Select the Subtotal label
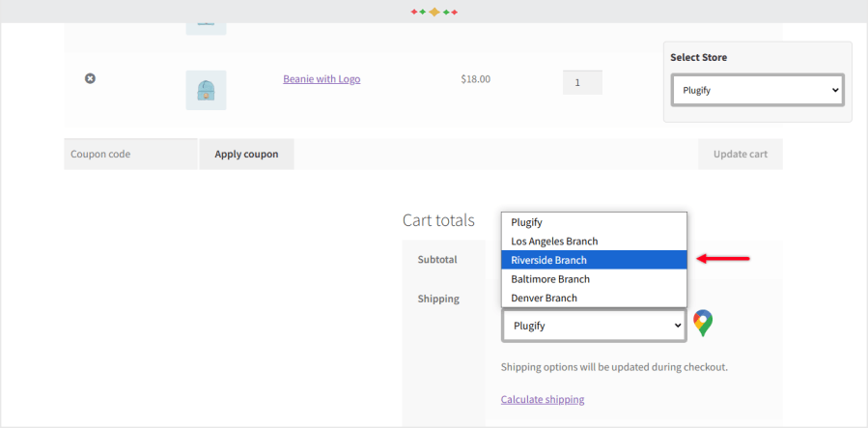The image size is (868, 428). click(437, 259)
